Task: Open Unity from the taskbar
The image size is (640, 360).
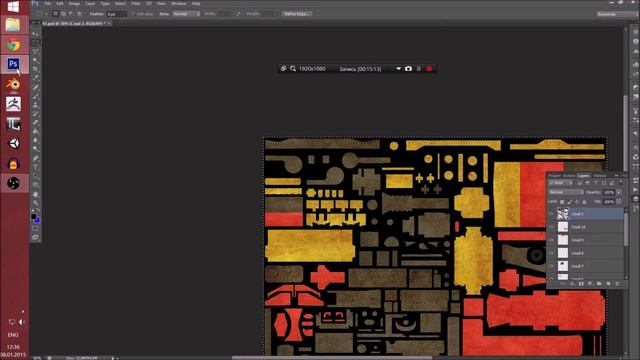Action: click(x=13, y=143)
